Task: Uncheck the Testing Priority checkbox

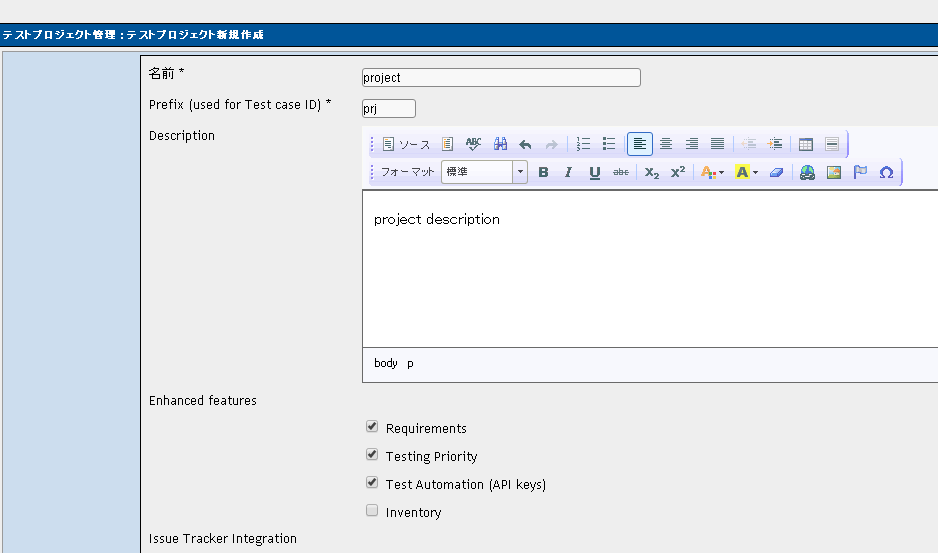Action: (x=372, y=454)
